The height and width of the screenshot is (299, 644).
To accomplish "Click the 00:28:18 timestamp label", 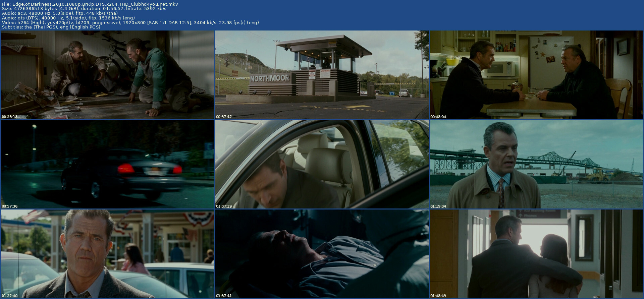I will (9, 117).
